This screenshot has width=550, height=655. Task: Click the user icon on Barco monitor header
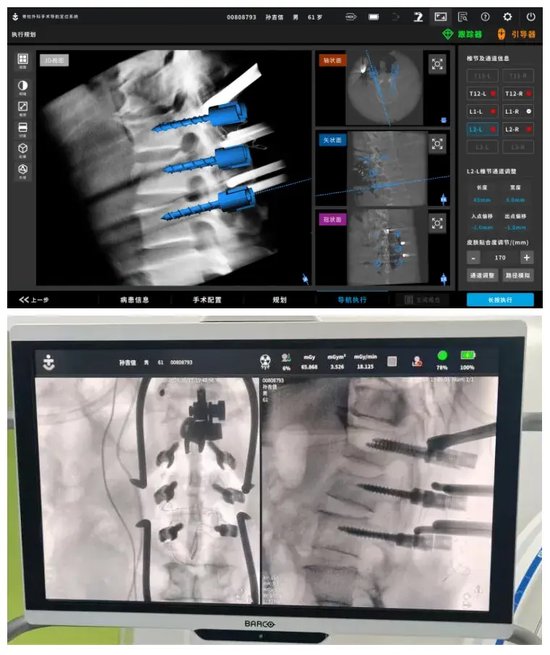tap(417, 361)
